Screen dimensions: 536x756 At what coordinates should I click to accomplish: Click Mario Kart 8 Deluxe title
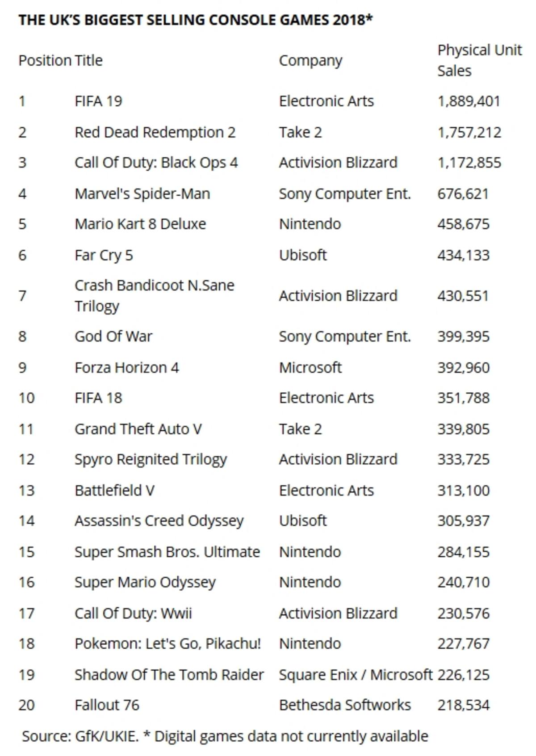pos(140,224)
